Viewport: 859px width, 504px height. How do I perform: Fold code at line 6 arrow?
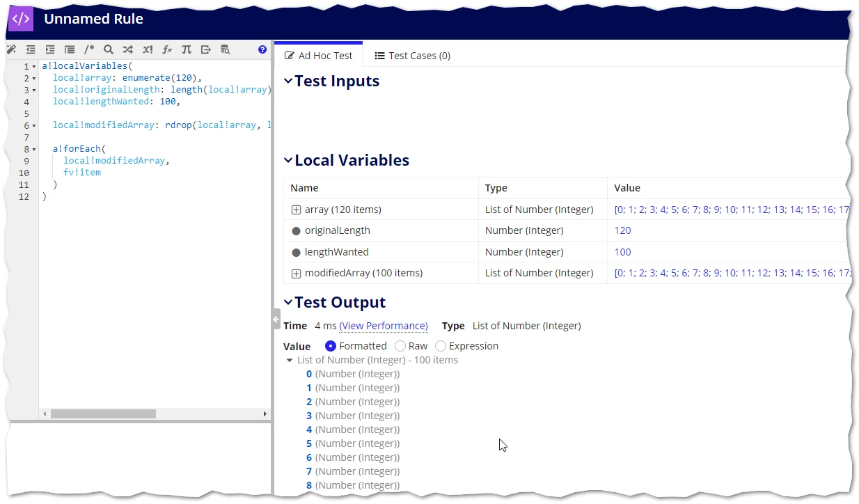(x=34, y=125)
